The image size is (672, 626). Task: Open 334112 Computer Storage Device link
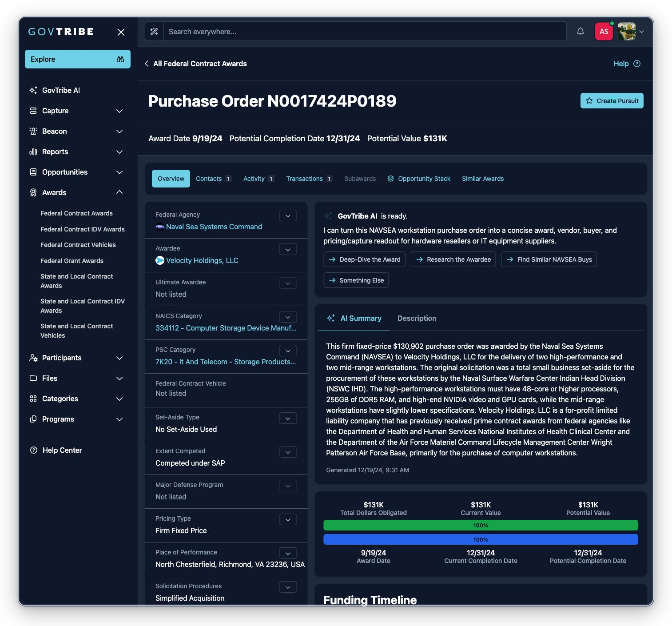[x=226, y=328]
